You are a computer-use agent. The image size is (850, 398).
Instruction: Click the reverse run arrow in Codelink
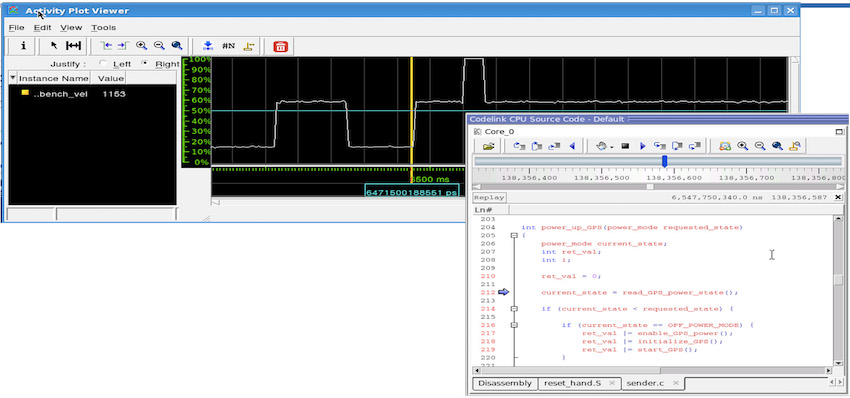(x=571, y=146)
